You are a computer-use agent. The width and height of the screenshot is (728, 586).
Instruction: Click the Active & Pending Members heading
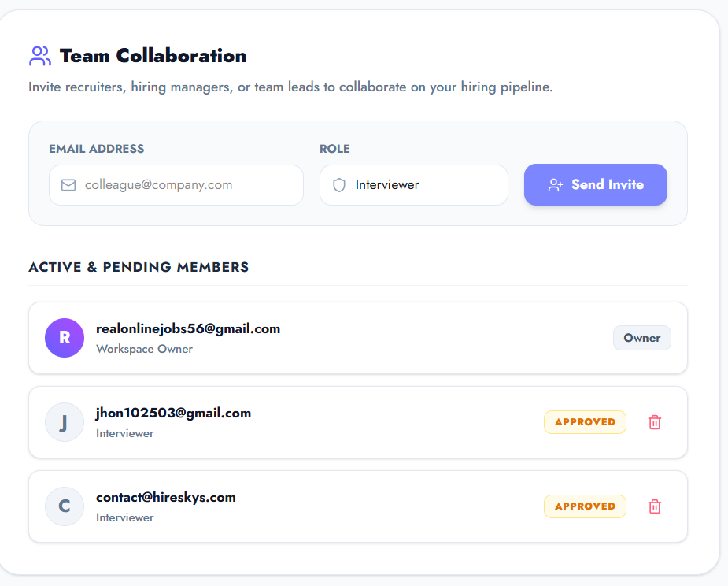[x=139, y=267]
